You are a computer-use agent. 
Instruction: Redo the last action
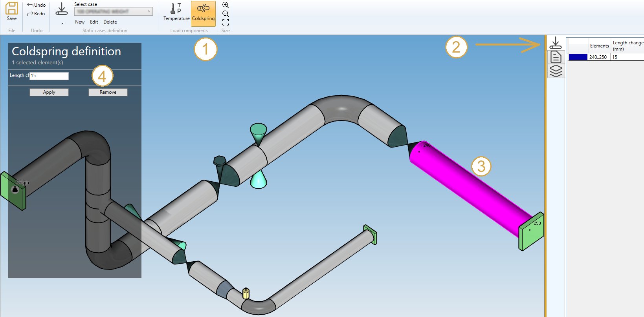tap(36, 14)
